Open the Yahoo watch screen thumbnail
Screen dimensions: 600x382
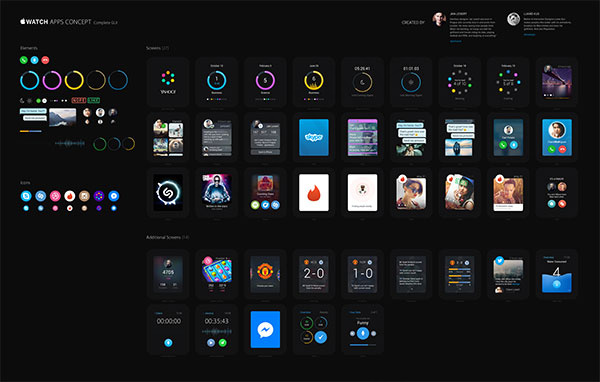pyautogui.click(x=168, y=82)
